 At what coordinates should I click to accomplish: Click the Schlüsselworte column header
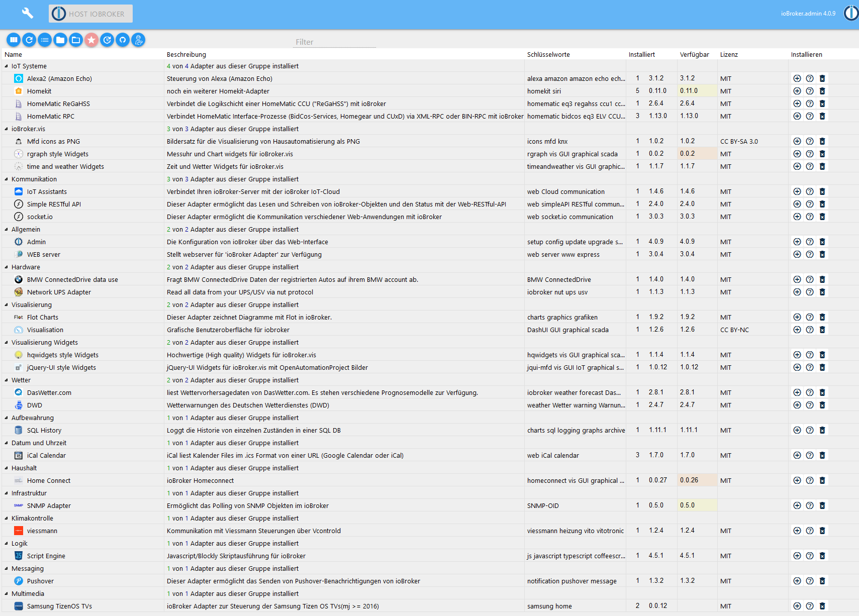point(548,55)
